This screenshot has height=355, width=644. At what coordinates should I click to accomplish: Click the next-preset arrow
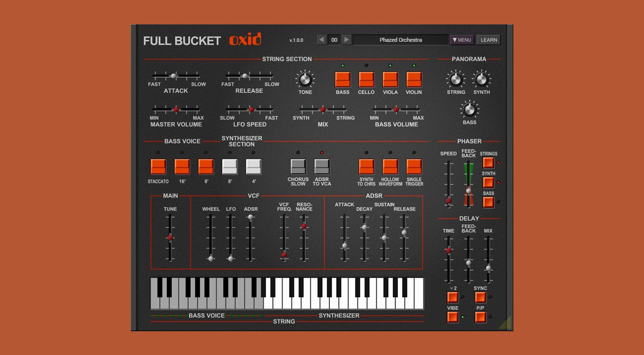tap(347, 40)
